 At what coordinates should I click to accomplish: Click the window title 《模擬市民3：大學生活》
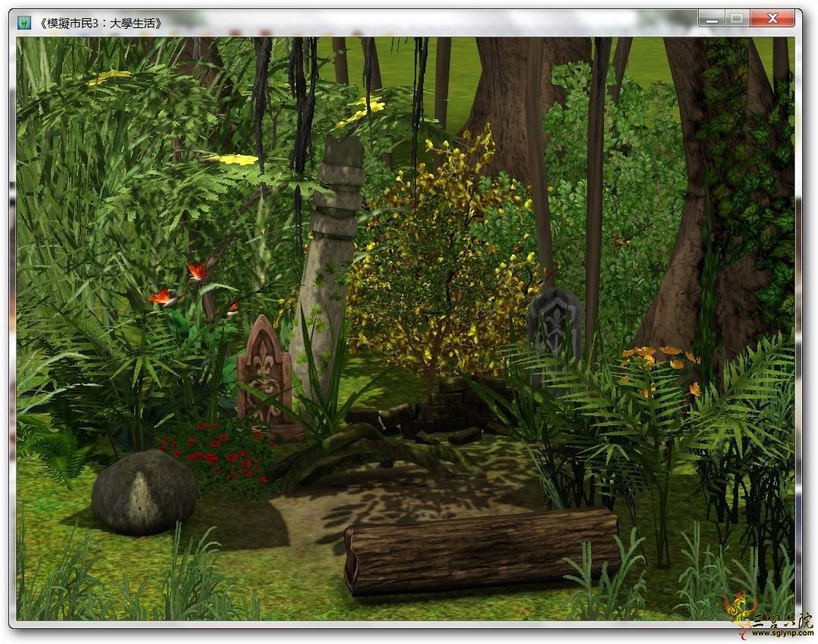[100, 24]
